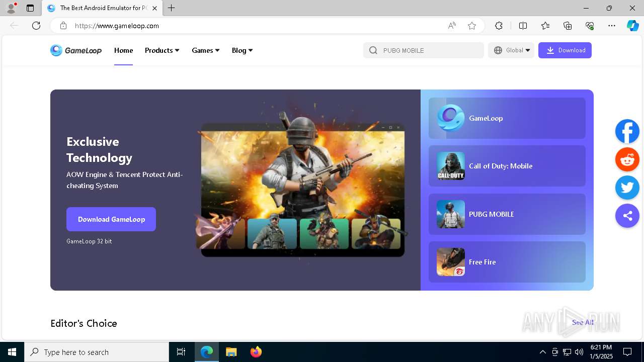Share page on Reddit
This screenshot has width=644, height=362.
coord(627,160)
